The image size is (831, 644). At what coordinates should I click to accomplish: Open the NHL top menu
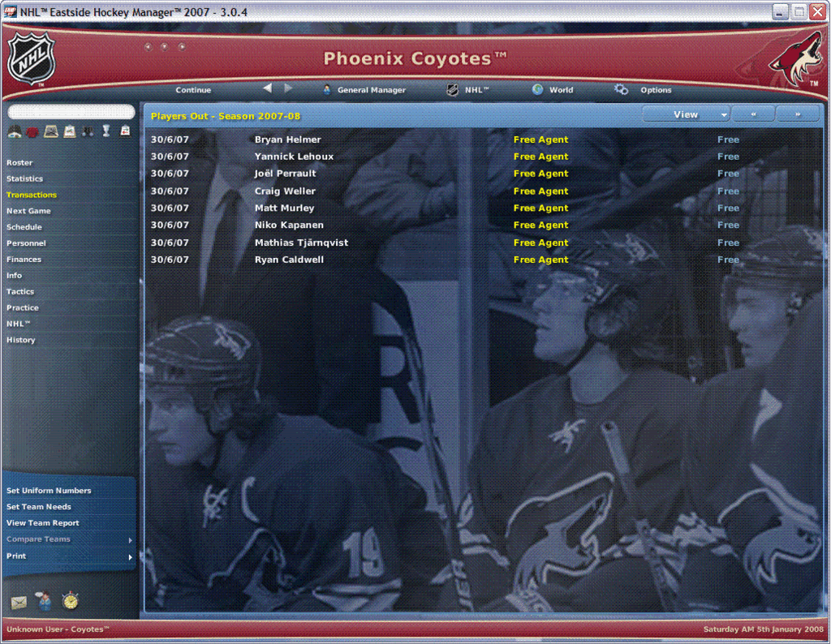[476, 90]
